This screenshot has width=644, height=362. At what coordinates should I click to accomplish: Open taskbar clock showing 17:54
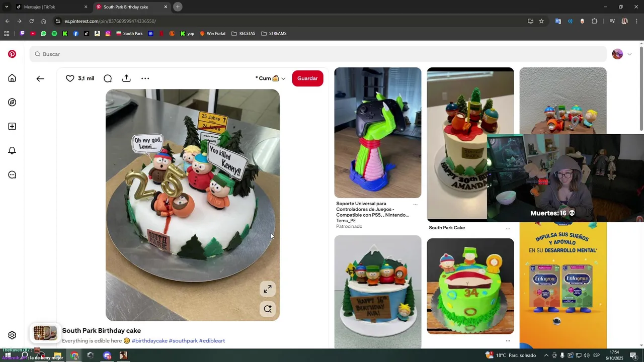[614, 355]
